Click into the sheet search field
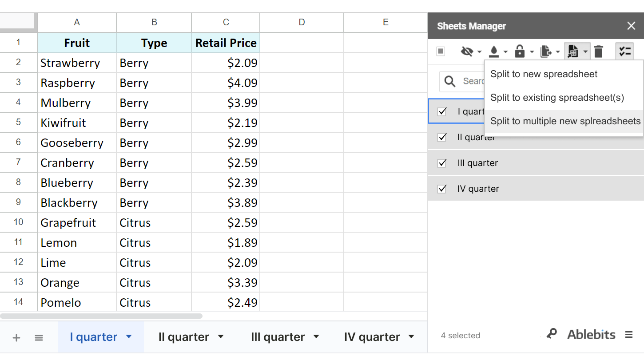This screenshot has height=364, width=644. 462,82
